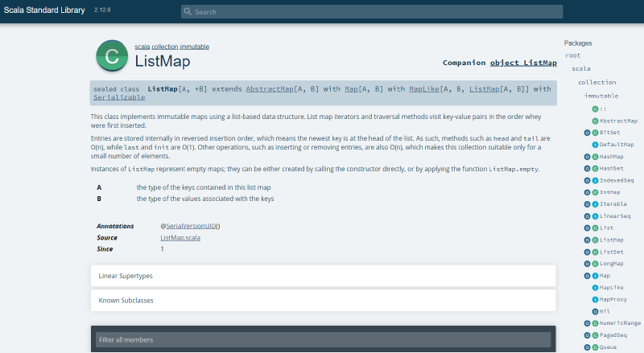Click the green class icon beside NumericRange

pos(595,323)
